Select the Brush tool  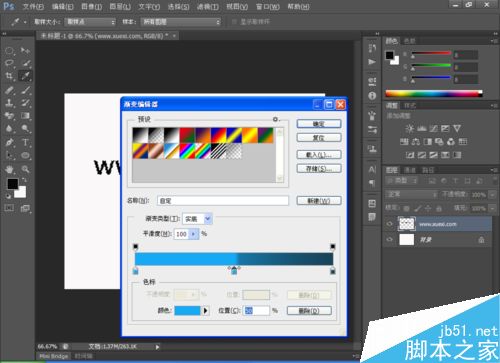[x=25, y=90]
